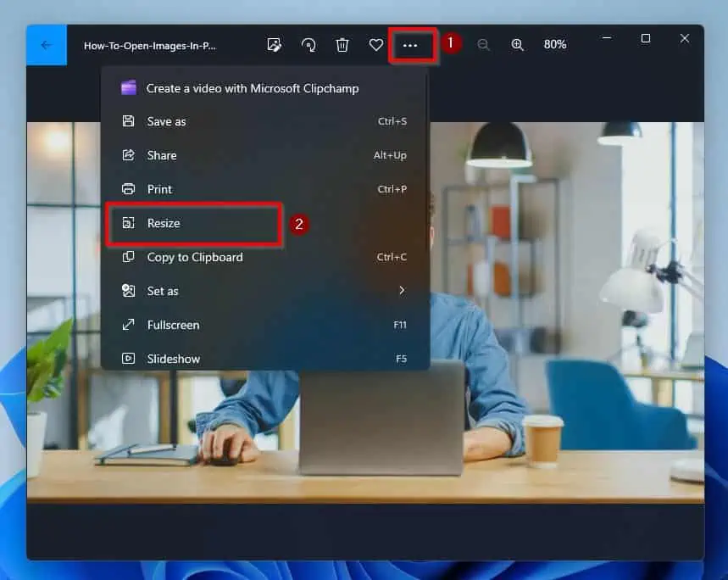
Task: Click the 80% zoom level text
Action: click(555, 45)
